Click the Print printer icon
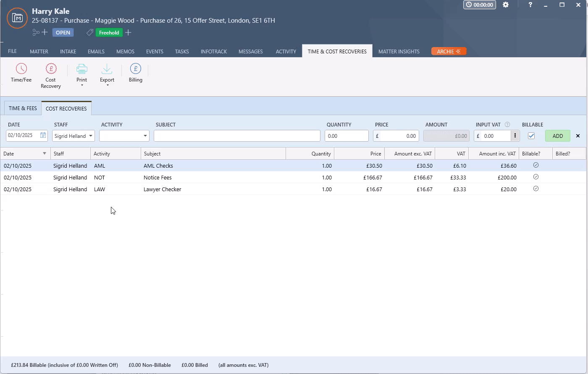 [82, 68]
